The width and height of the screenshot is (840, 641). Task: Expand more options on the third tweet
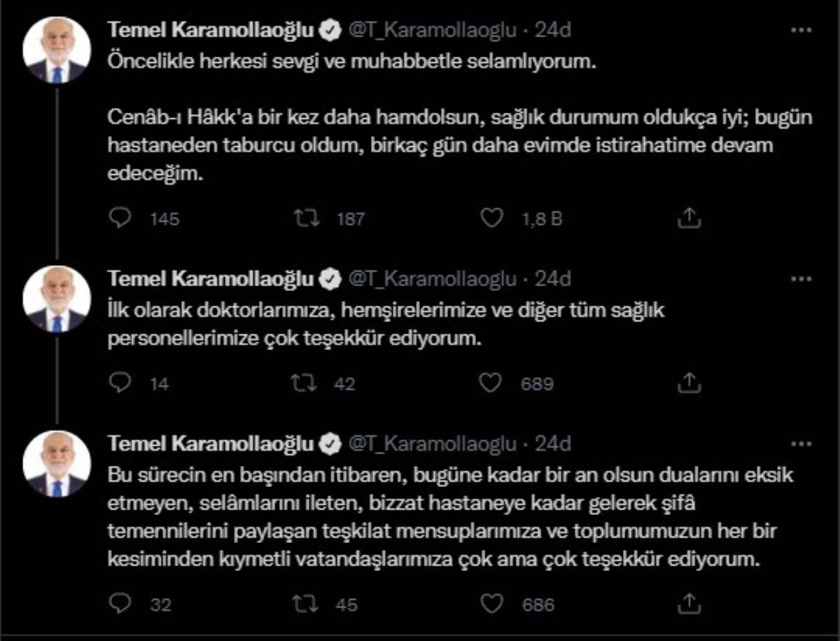click(x=801, y=444)
